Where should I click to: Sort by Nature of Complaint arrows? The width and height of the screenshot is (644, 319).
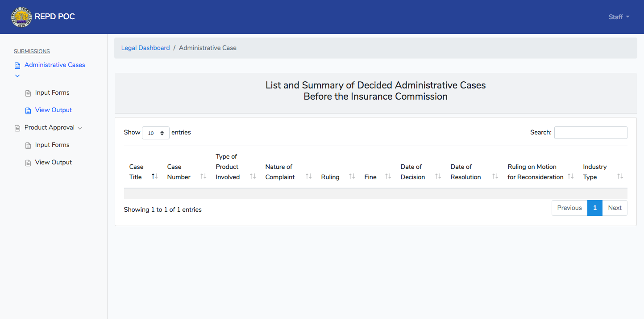[x=309, y=176]
